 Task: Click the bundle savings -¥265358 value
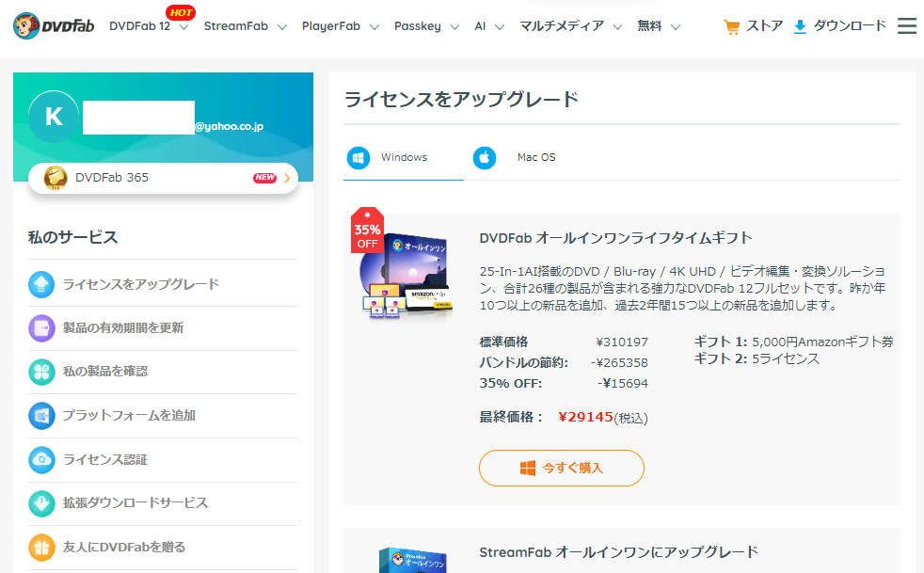click(619, 363)
